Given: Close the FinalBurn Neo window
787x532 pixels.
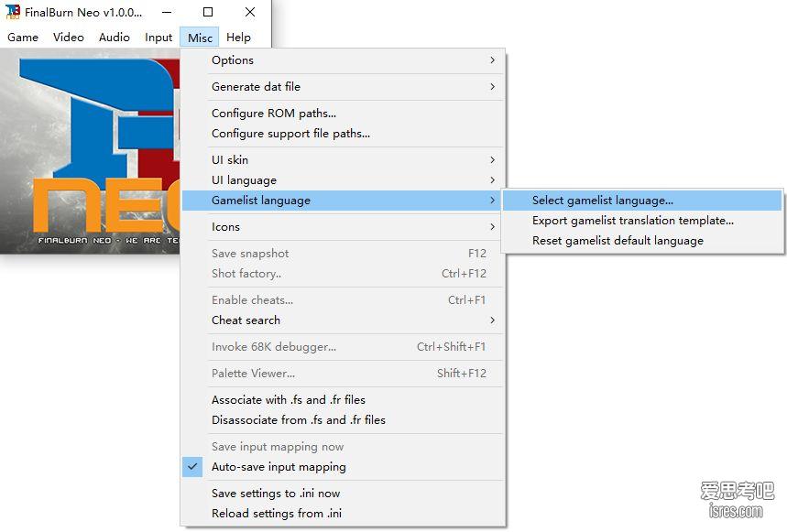Looking at the screenshot, I should coord(250,12).
